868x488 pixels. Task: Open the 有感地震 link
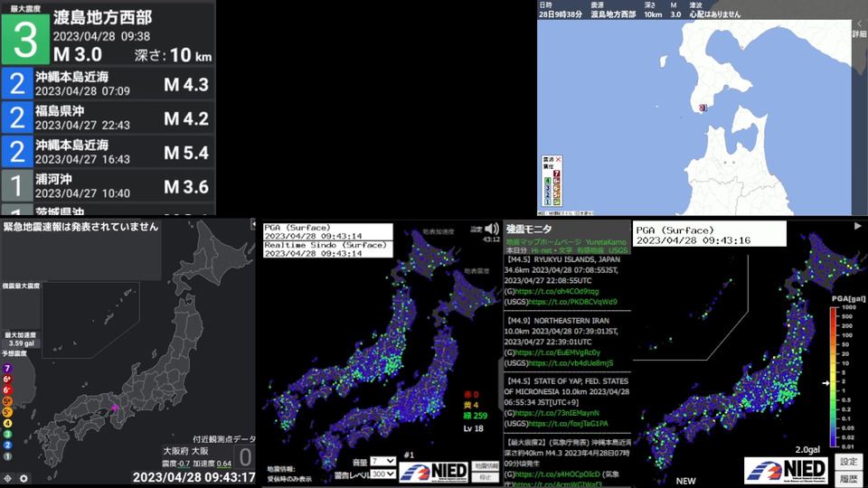point(590,250)
